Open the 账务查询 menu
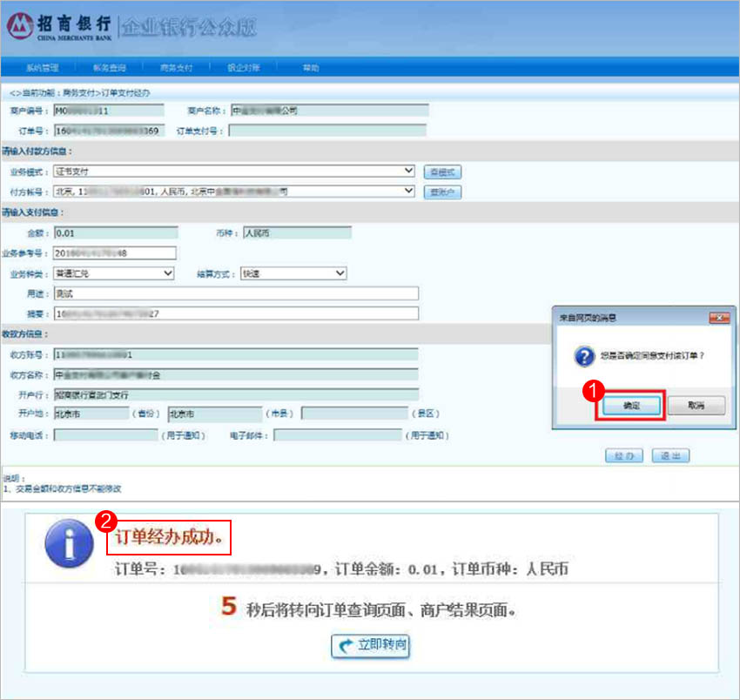Screen dimensions: 740x700 point(110,68)
